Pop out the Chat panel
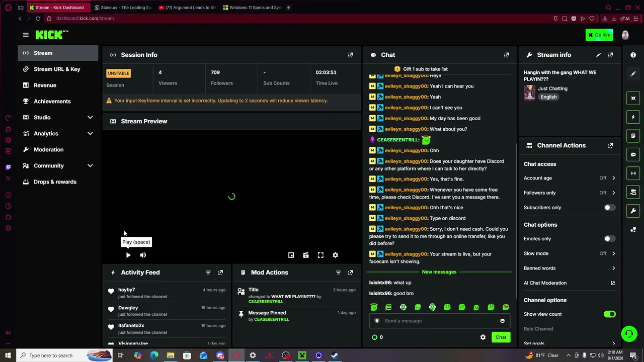 (506, 55)
